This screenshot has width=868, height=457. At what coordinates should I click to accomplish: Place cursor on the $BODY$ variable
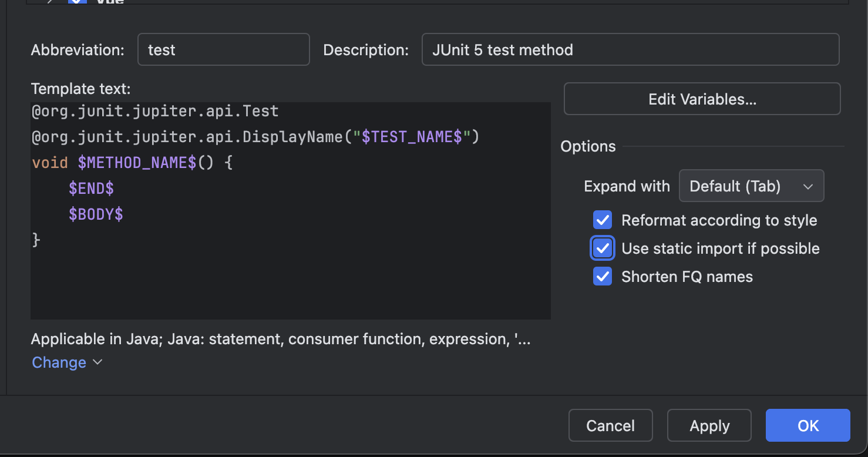click(x=96, y=214)
